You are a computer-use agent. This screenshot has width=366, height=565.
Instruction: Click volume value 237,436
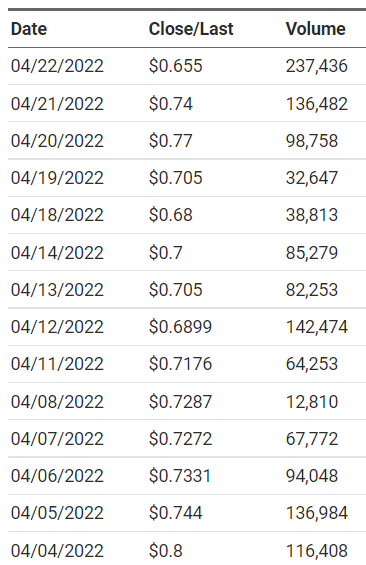tap(317, 66)
